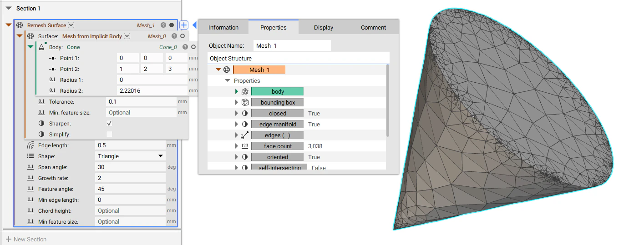Click the Point 1 crosshair icon
The image size is (644, 245).
click(x=53, y=58)
